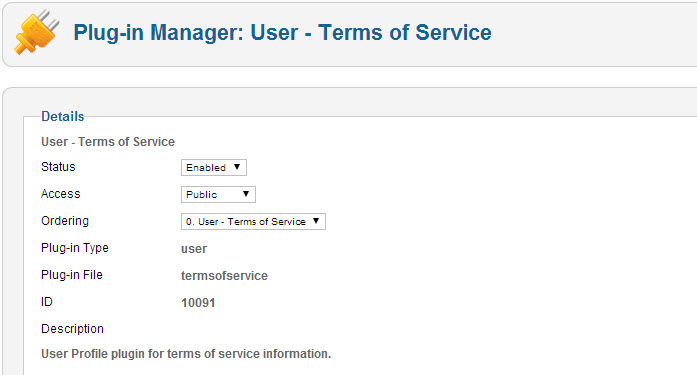
Task: Open the Status dropdown showing Enabled
Action: [x=214, y=168]
